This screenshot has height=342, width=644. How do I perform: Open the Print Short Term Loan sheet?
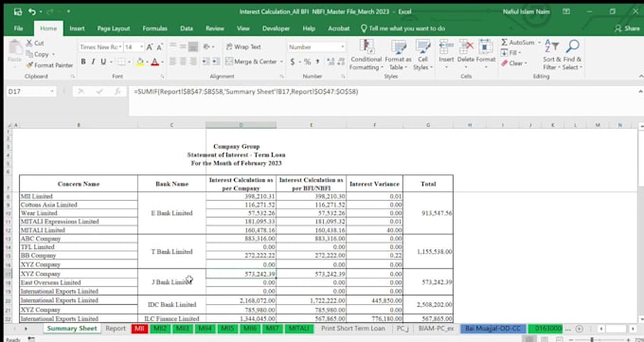(x=353, y=329)
